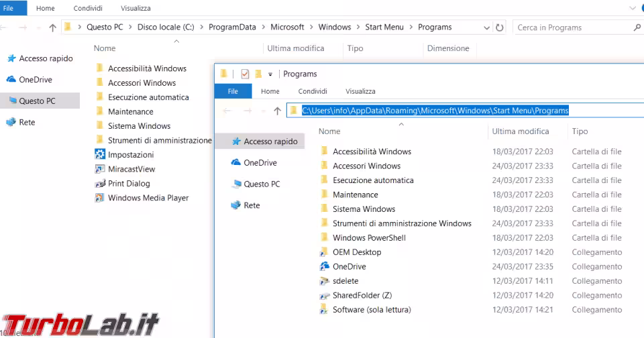Click the folder icon at the left of the front title bar
The width and height of the screenshot is (644, 338).
click(224, 74)
